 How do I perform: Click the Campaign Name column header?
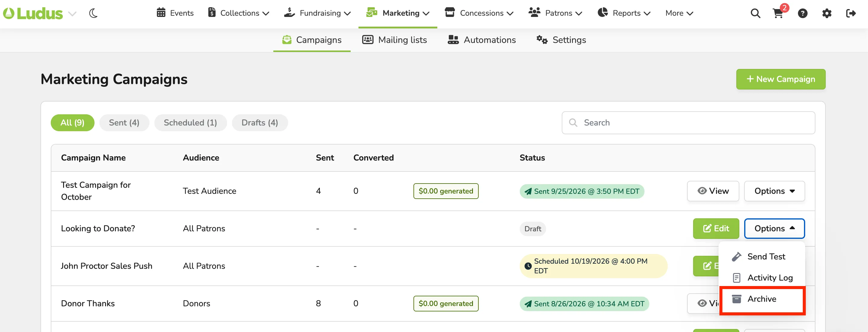93,158
